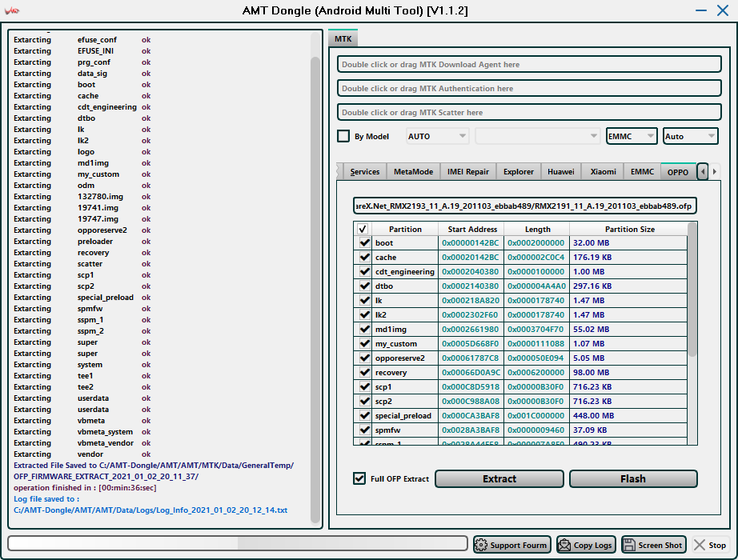Click the Flash button
The height and width of the screenshot is (560, 738).
[x=633, y=478]
